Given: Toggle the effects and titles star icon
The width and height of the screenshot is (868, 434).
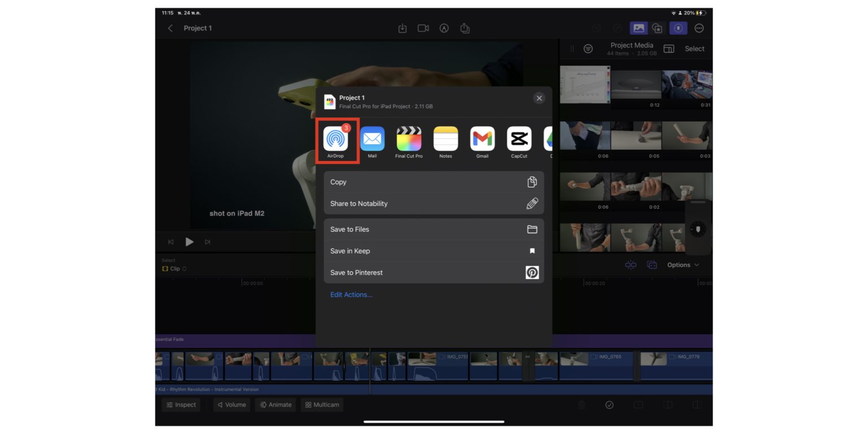Looking at the screenshot, I should [x=657, y=28].
